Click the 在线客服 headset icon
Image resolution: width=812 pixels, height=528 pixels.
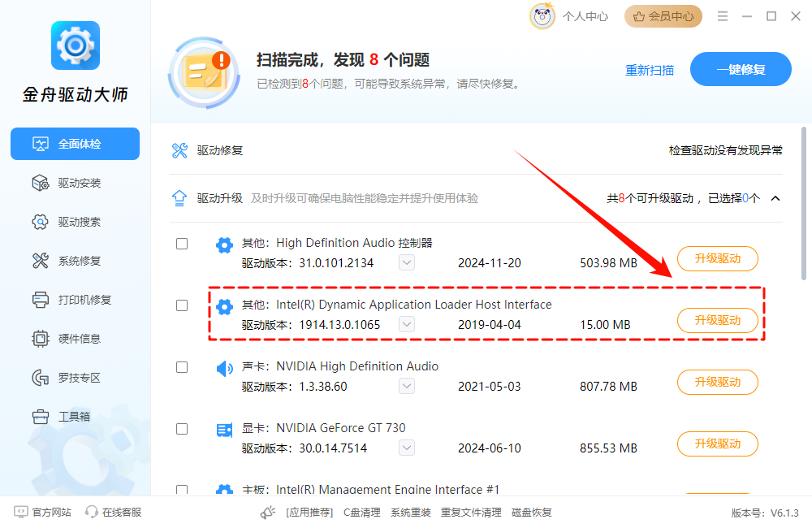coord(92,512)
